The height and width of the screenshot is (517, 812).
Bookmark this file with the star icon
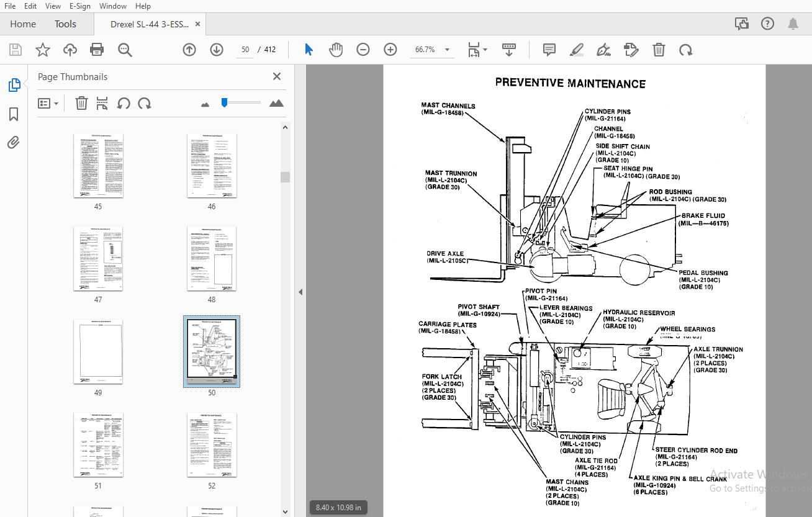click(42, 50)
